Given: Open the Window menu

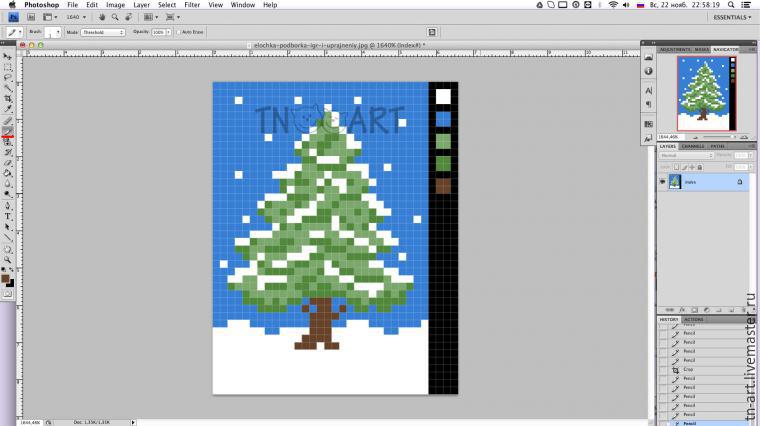Looking at the screenshot, I should [243, 5].
